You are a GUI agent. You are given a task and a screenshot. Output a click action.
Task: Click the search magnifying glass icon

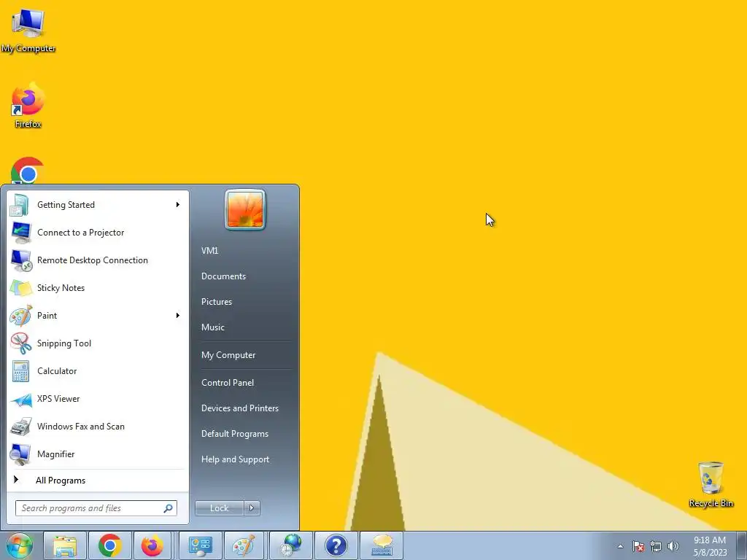[169, 508]
